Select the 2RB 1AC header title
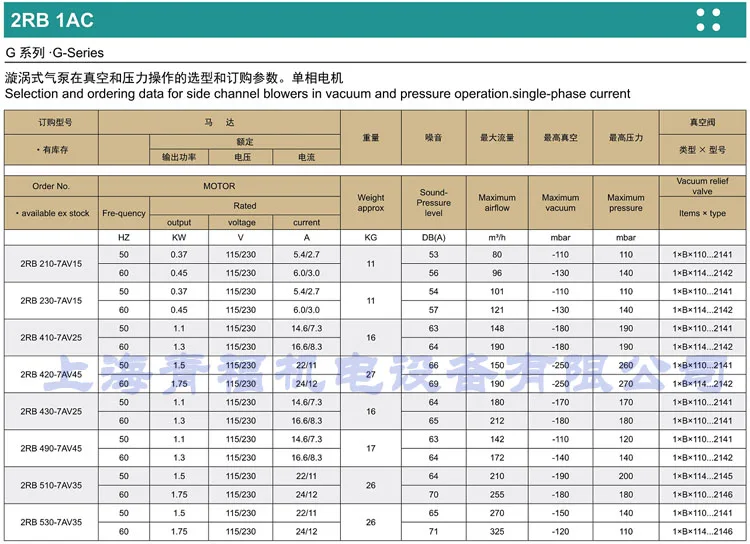750x544 pixels. click(x=52, y=20)
